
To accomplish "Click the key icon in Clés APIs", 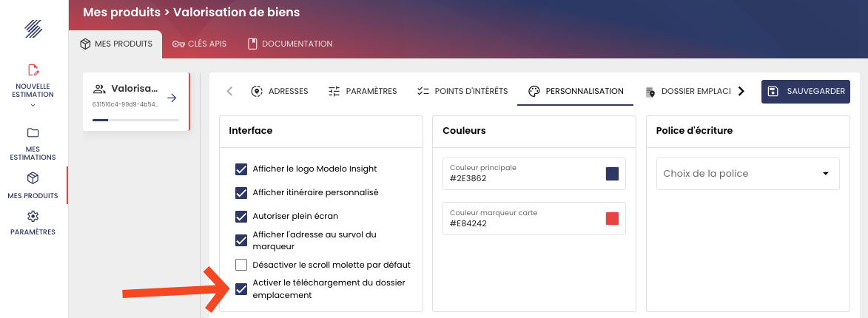I will point(178,44).
